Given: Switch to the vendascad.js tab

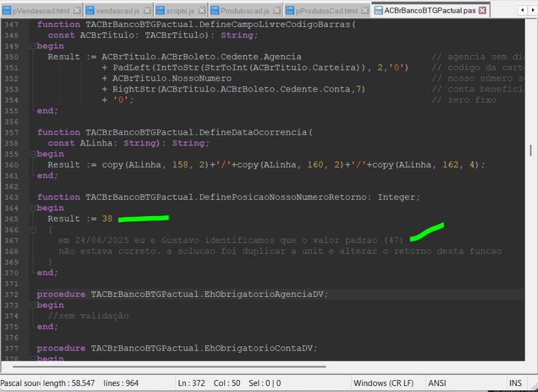Looking at the screenshot, I should click(x=117, y=11).
